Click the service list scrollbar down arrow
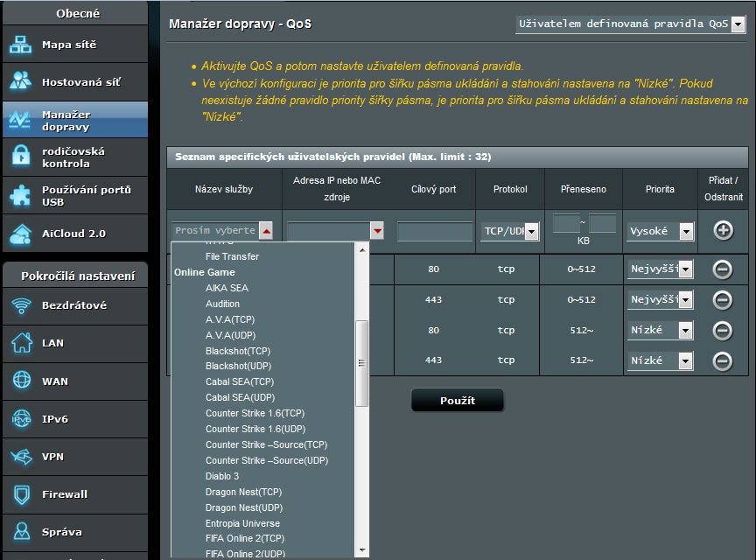Screen dimensions: 756x560 (362, 550)
